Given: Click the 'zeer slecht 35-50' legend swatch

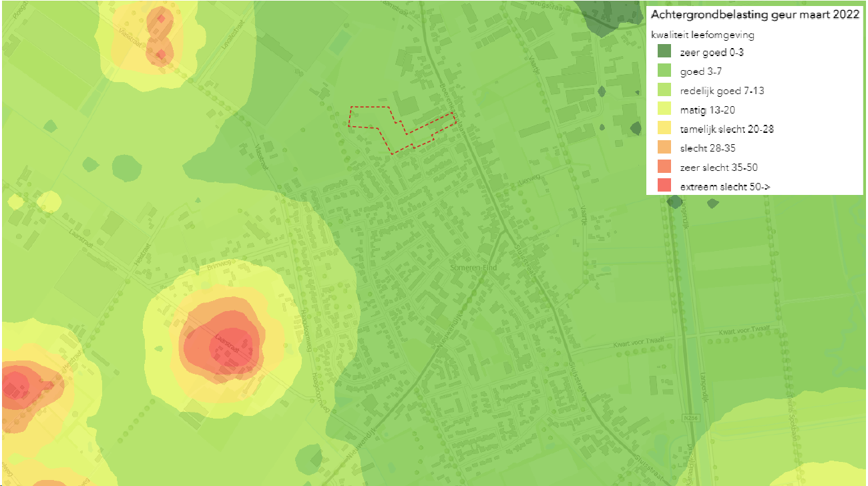Looking at the screenshot, I should pos(664,168).
